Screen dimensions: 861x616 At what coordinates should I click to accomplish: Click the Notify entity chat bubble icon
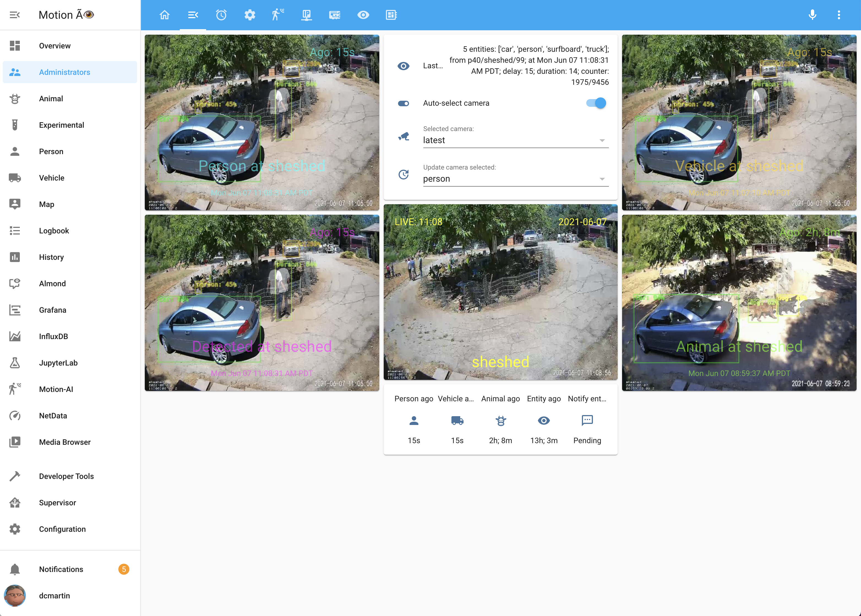tap(587, 420)
